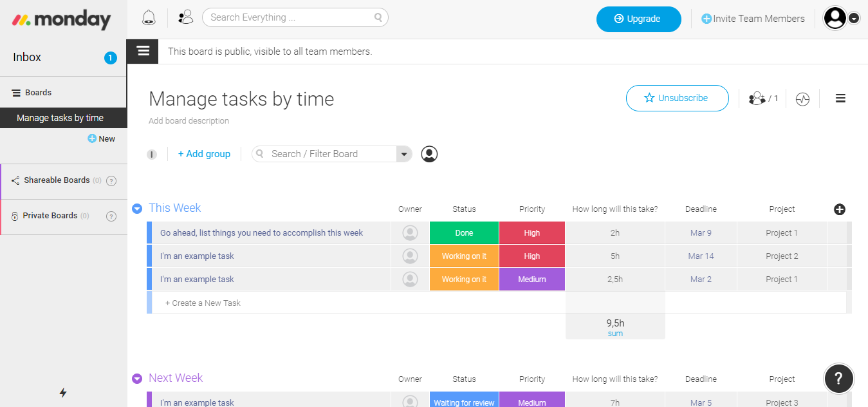The width and height of the screenshot is (868, 407).
Task: Click the lightning bolt icon in sidebar
Action: coord(63,392)
